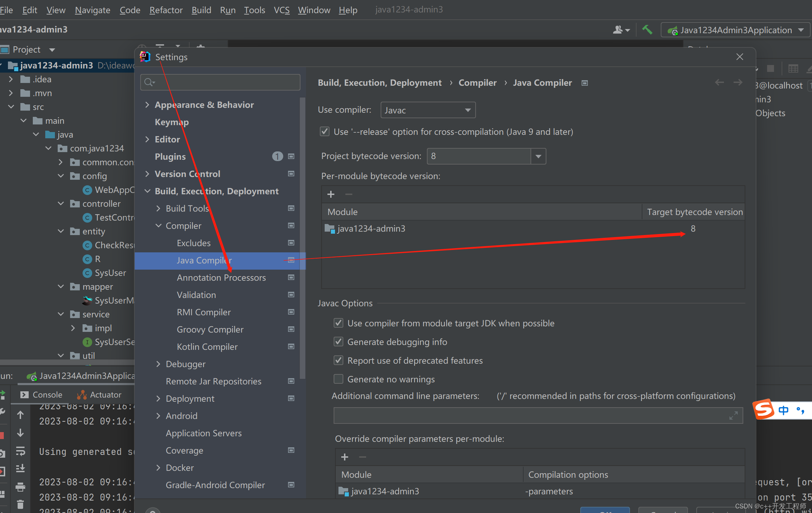Add row in Override compiler parameters table
The image size is (812, 513).
point(344,457)
